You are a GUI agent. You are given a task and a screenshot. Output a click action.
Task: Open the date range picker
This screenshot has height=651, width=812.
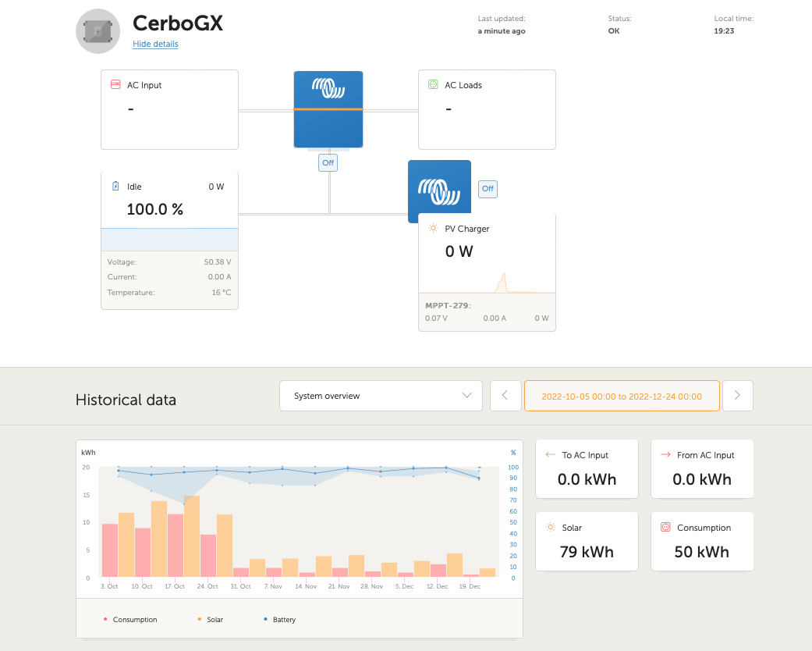point(621,396)
